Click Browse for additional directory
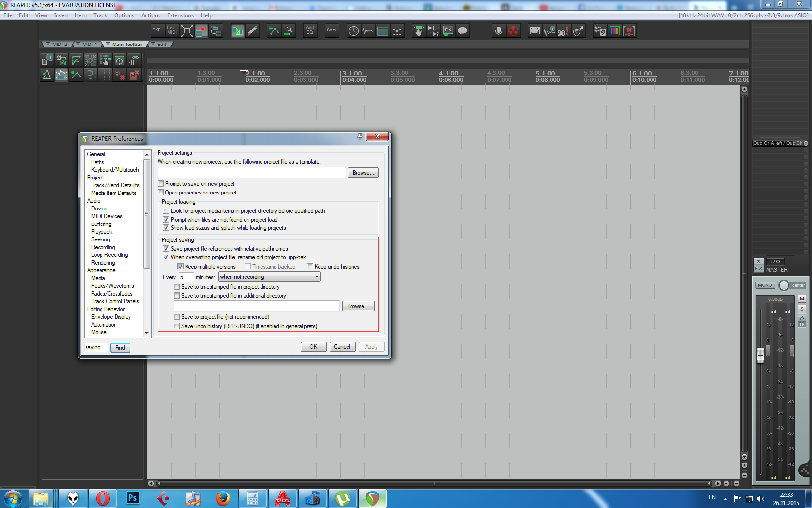Screen dimensions: 812x508 358,306
